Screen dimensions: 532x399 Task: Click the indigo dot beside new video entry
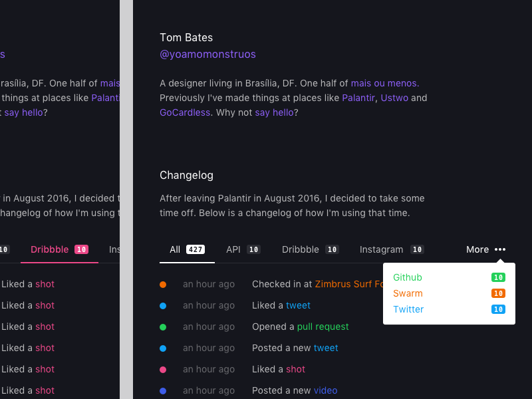coord(163,390)
